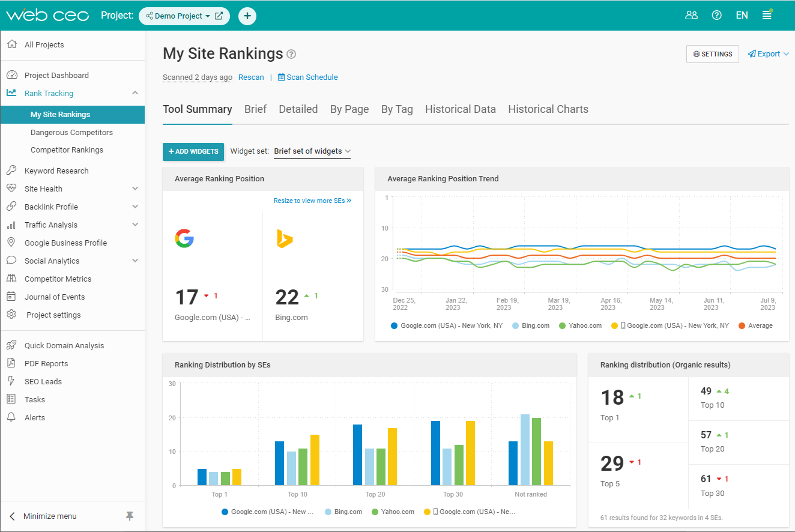Click the Keyword Research key icon
Screen dimensions: 795x532
[x=11, y=171]
